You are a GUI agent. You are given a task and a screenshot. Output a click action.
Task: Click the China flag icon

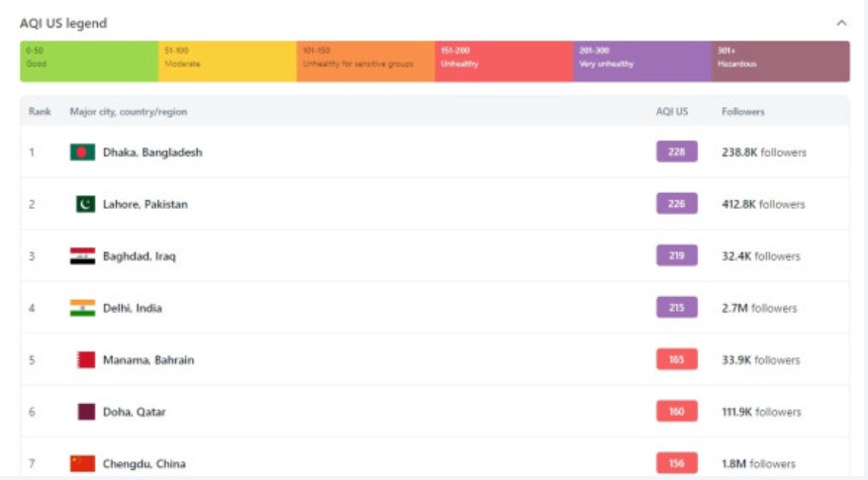(x=82, y=463)
